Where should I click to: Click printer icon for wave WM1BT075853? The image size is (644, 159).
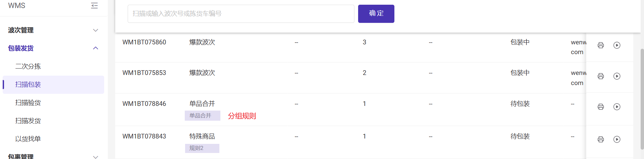601,76
